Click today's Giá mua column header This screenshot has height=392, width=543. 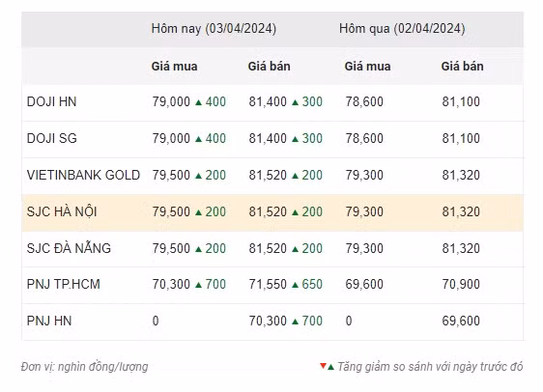(x=174, y=66)
